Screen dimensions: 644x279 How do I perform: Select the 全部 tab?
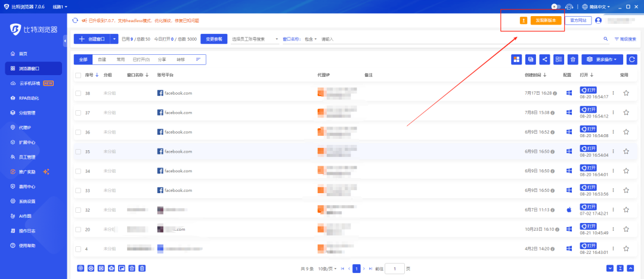tap(83, 60)
